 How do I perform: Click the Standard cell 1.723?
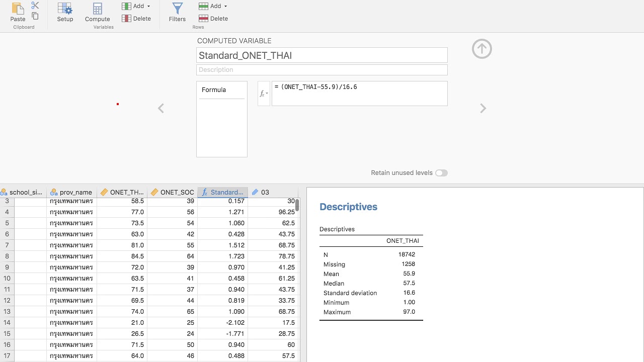(x=222, y=256)
